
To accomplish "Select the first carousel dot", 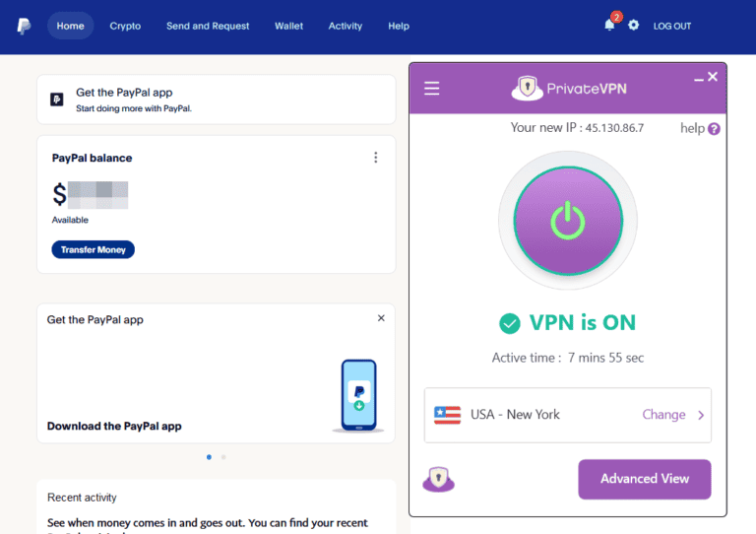I will click(209, 457).
